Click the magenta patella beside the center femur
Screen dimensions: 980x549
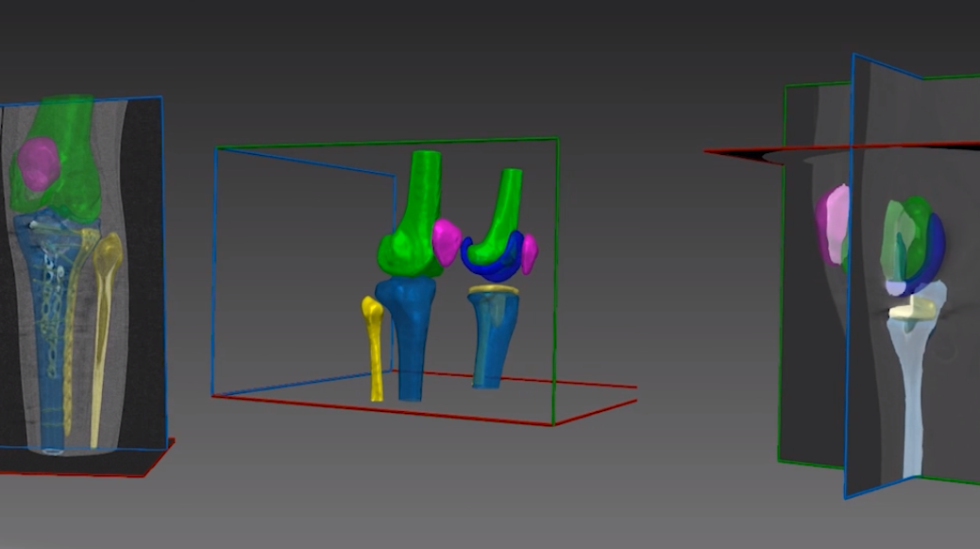[x=445, y=241]
